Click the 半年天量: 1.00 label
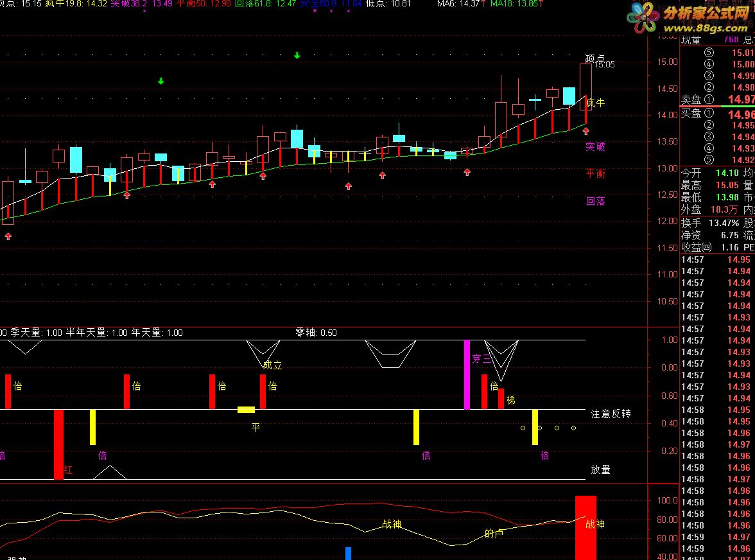This screenshot has height=560, width=755. click(96, 333)
